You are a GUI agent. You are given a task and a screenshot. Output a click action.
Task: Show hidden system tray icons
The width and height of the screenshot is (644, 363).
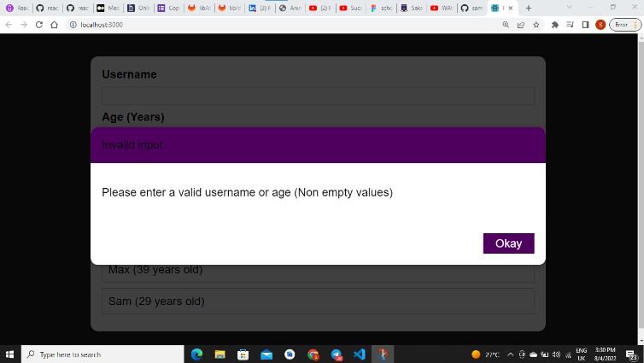pyautogui.click(x=510, y=354)
